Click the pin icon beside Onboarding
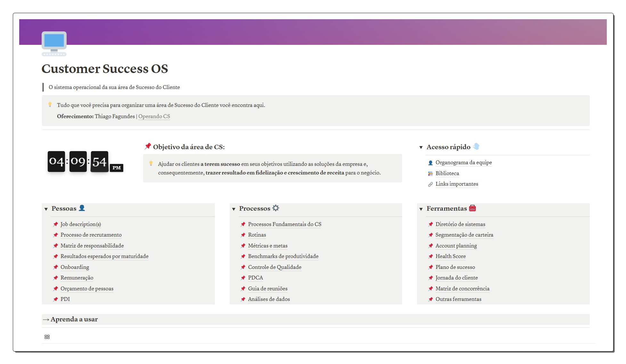 (56, 267)
